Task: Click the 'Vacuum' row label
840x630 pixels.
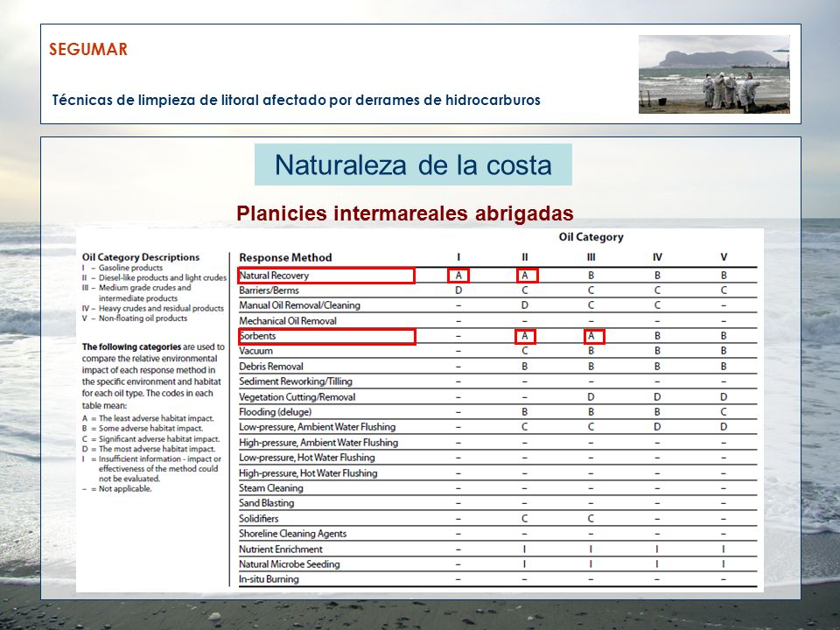Action: click(x=256, y=351)
